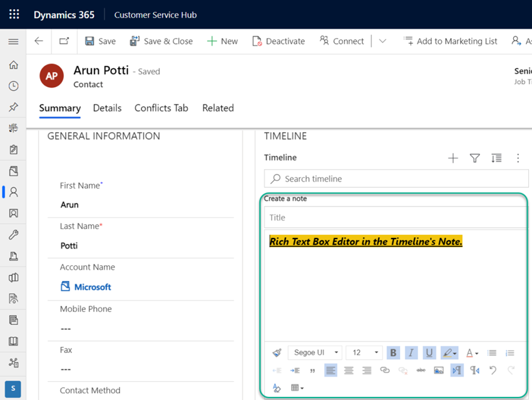The width and height of the screenshot is (532, 400).
Task: Toggle center text alignment
Action: pyautogui.click(x=348, y=370)
